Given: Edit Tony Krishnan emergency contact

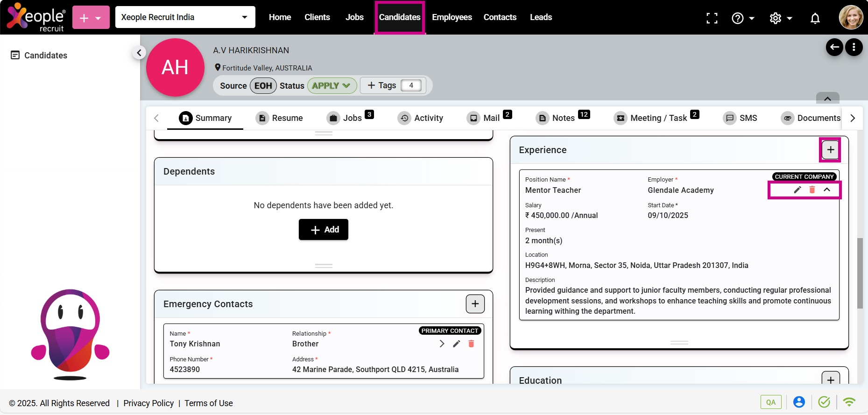Looking at the screenshot, I should coord(456,344).
